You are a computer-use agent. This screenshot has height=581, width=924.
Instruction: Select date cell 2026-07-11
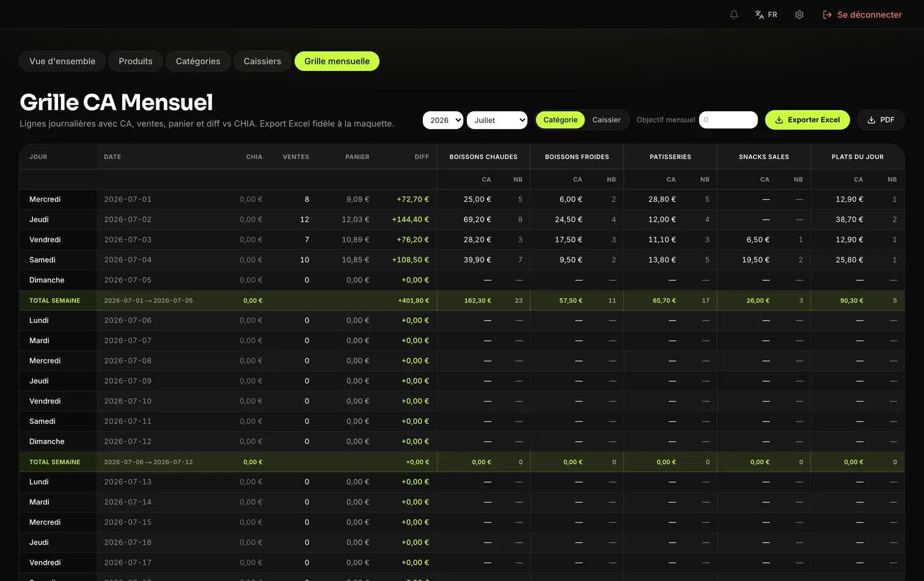point(128,421)
